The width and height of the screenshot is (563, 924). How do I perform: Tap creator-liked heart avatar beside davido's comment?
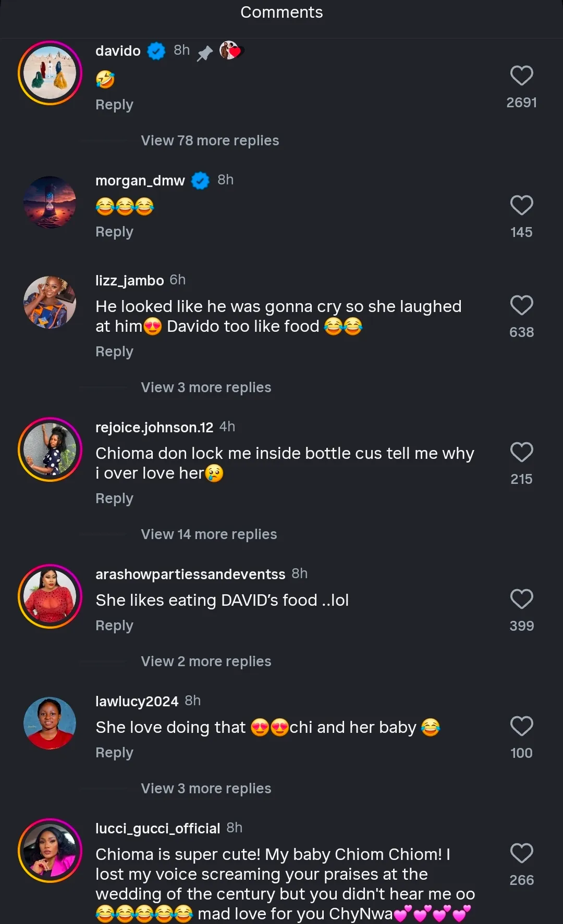(x=231, y=51)
